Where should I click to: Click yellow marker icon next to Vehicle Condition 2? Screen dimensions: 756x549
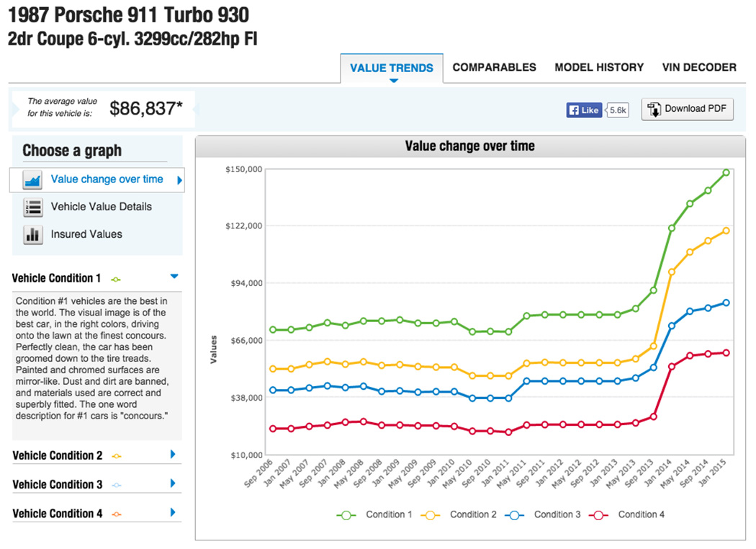pos(117,456)
